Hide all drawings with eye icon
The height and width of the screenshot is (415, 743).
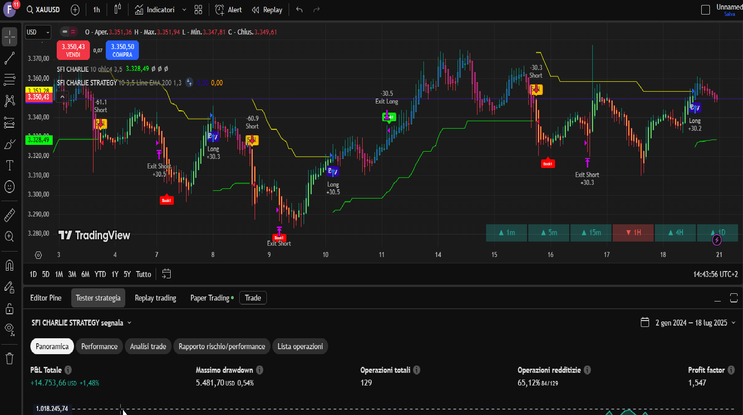coord(9,329)
